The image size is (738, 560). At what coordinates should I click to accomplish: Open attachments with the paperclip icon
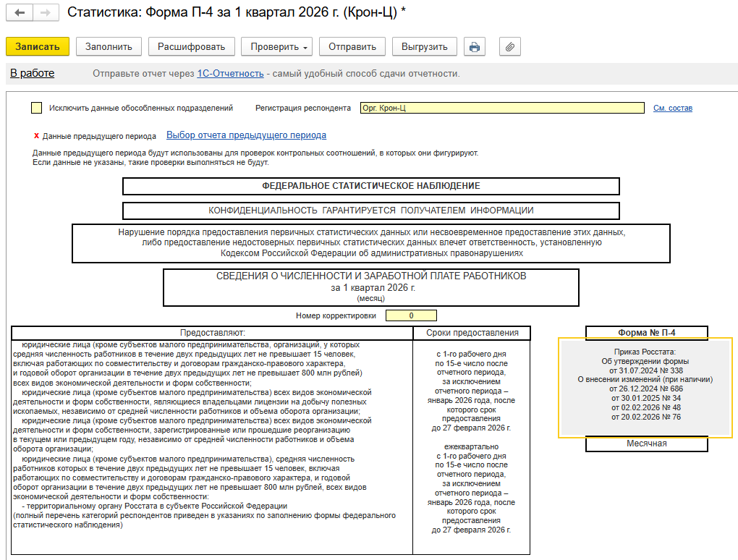click(x=509, y=47)
